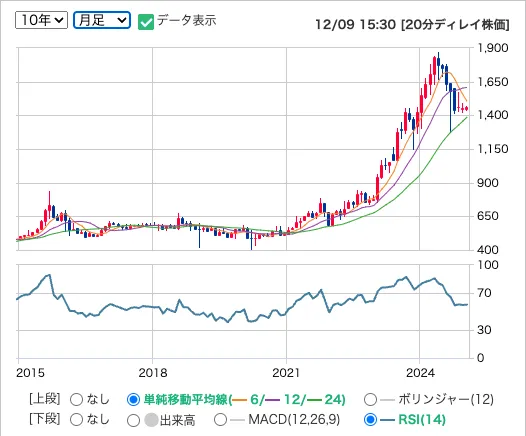Click the RSI(14) label text
The image size is (526, 436).
[x=422, y=420]
